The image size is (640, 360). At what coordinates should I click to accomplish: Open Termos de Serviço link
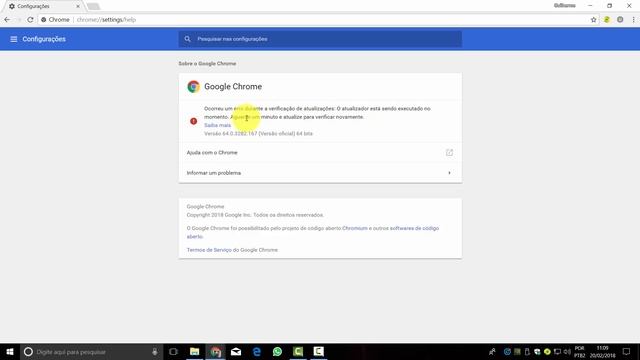tap(209, 250)
